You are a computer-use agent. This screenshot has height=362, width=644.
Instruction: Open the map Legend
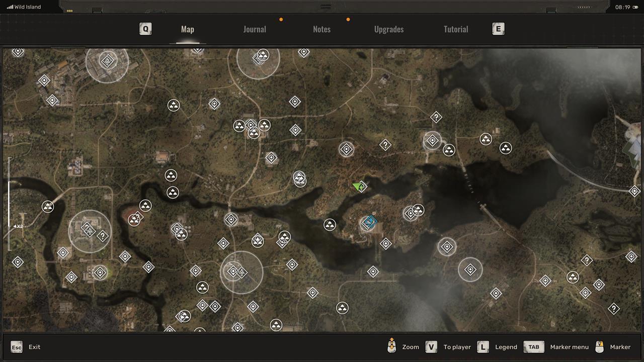(x=506, y=347)
